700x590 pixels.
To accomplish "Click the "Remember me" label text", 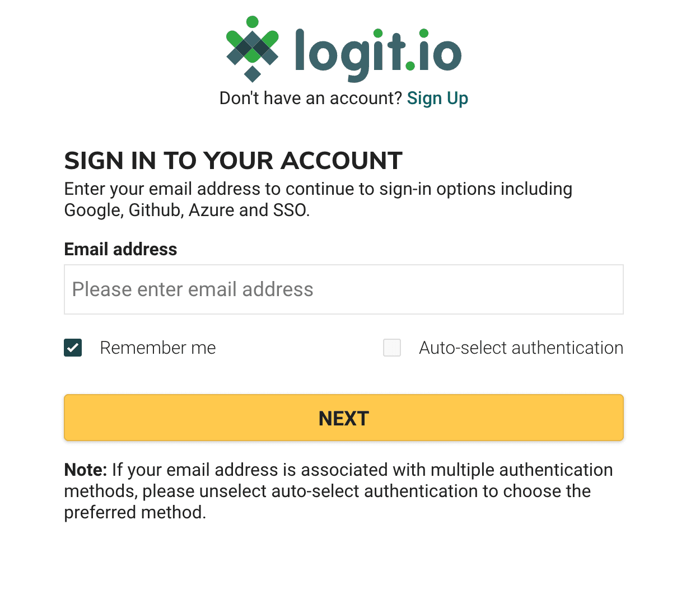I will coord(157,348).
